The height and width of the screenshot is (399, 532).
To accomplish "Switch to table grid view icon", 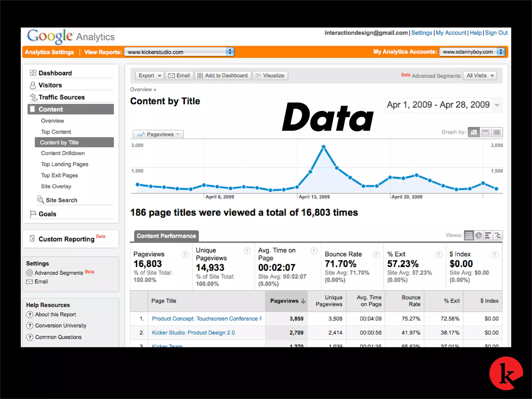I will click(x=469, y=235).
